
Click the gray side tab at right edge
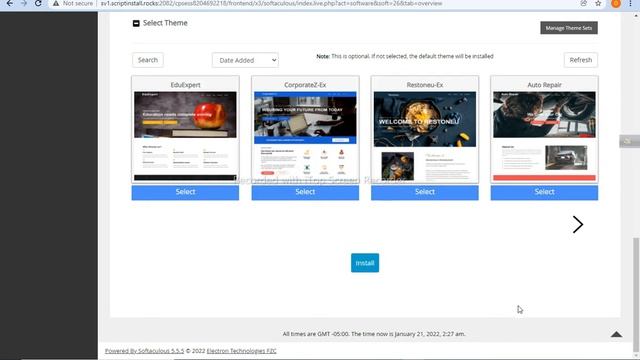[629, 141]
